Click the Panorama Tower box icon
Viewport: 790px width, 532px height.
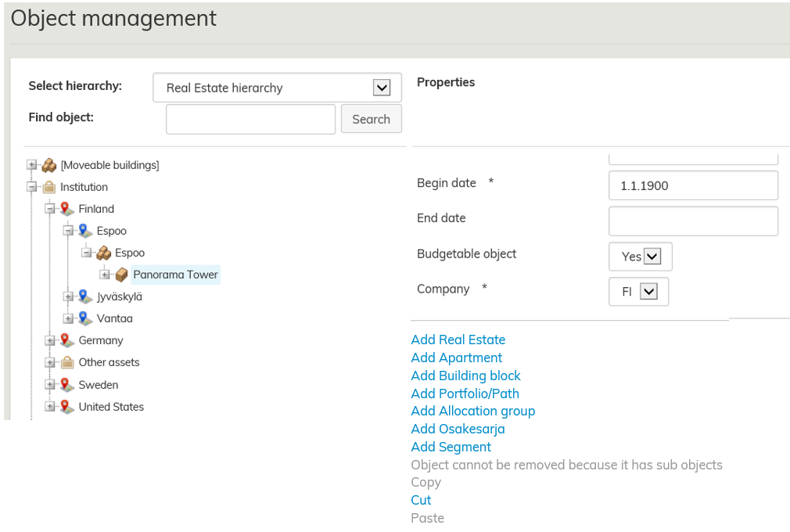(121, 275)
